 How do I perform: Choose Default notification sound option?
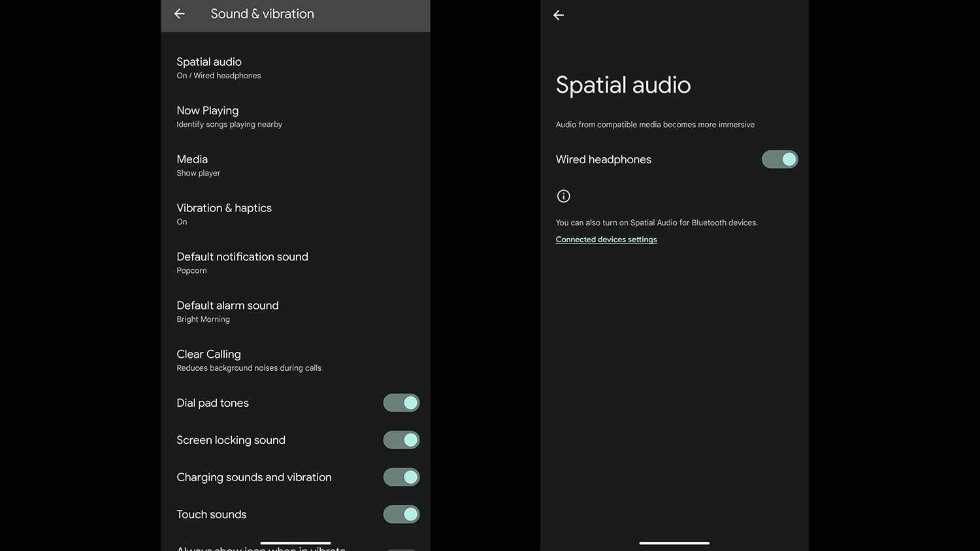point(242,262)
